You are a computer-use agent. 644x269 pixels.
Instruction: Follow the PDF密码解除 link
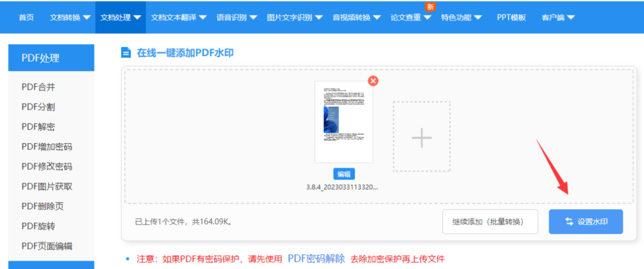[x=316, y=259]
